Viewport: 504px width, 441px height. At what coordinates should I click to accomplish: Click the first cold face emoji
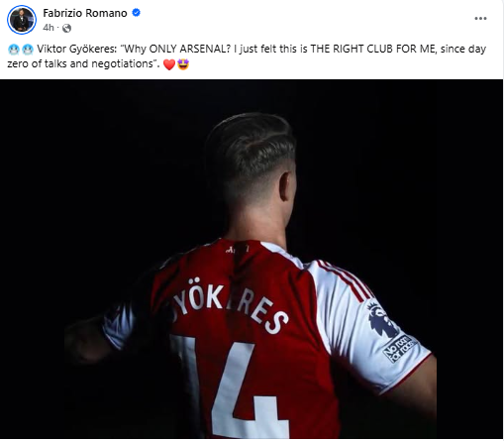[x=14, y=50]
